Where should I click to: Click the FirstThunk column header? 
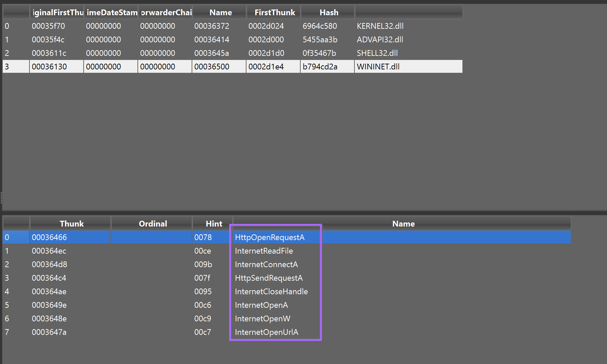pyautogui.click(x=273, y=12)
